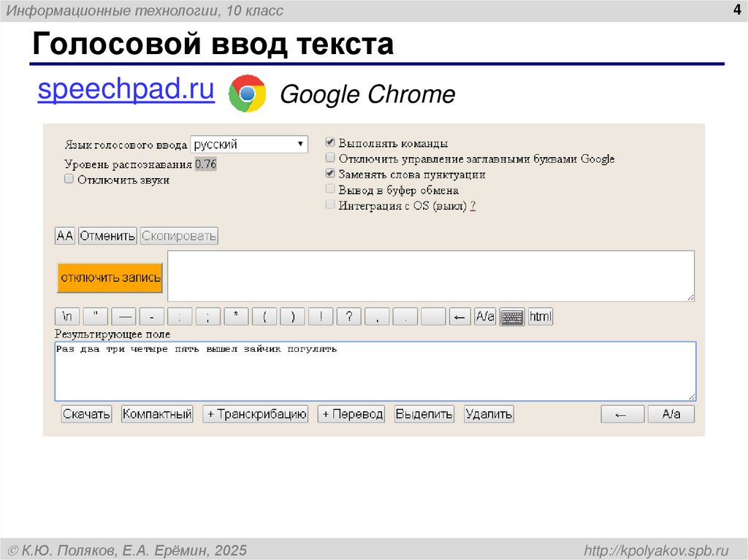Enable 'Отключить управление заглавными буквами Google'
The width and height of the screenshot is (748, 560).
click(x=330, y=158)
